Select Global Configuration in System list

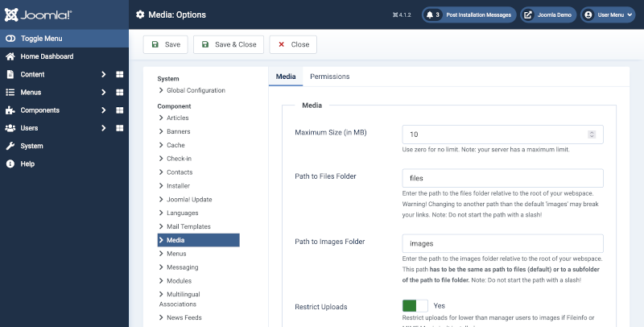(x=196, y=90)
